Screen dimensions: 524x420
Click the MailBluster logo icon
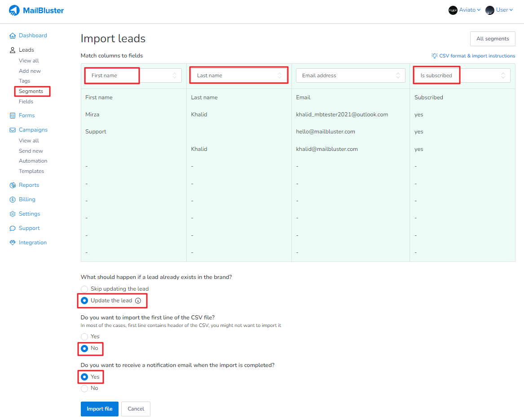coord(14,10)
